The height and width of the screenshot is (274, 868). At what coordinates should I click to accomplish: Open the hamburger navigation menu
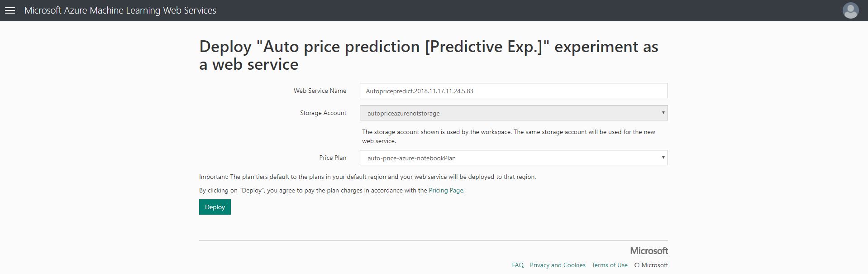click(x=10, y=10)
